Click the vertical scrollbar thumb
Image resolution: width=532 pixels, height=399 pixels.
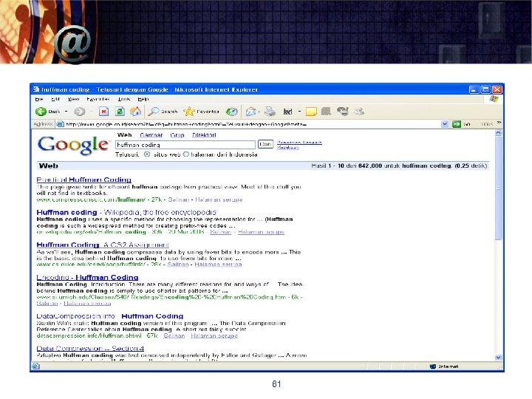pos(499,188)
